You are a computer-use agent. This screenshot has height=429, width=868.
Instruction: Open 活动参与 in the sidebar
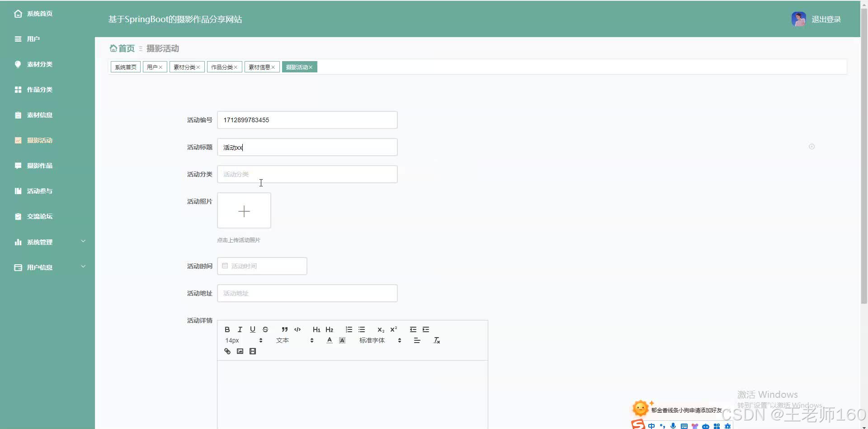(x=47, y=191)
